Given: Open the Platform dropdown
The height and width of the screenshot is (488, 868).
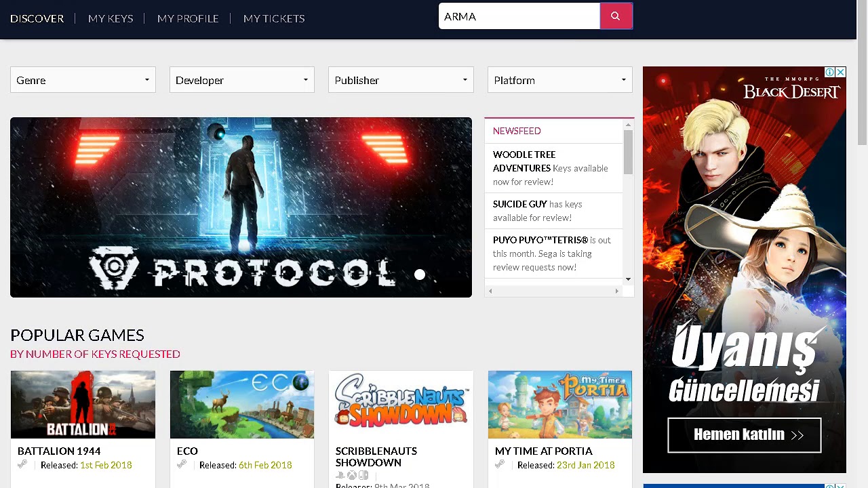Looking at the screenshot, I should point(560,80).
